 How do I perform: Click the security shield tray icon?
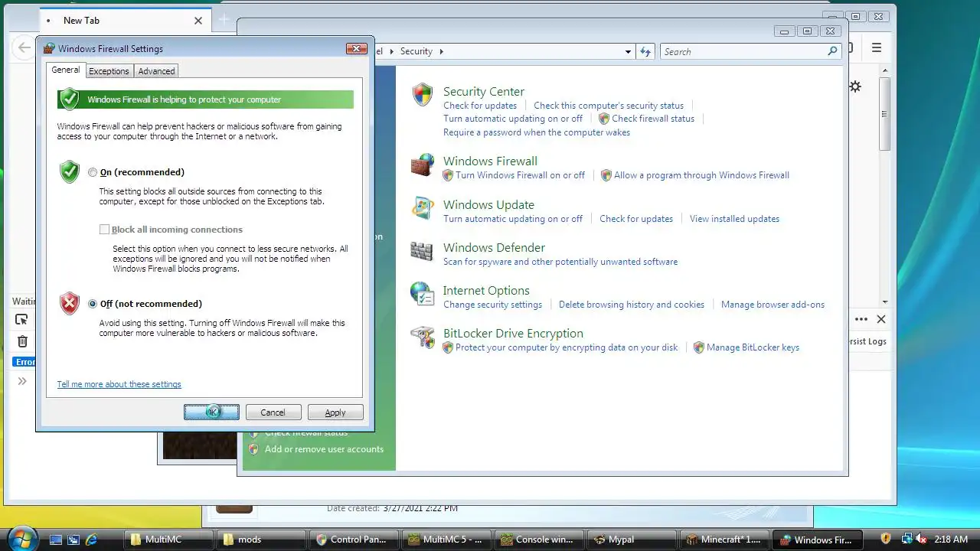(886, 539)
